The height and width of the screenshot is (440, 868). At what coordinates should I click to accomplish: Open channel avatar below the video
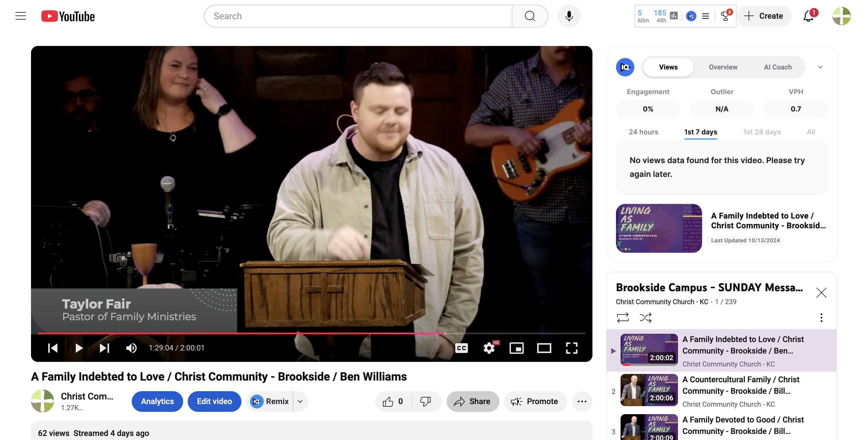(42, 401)
